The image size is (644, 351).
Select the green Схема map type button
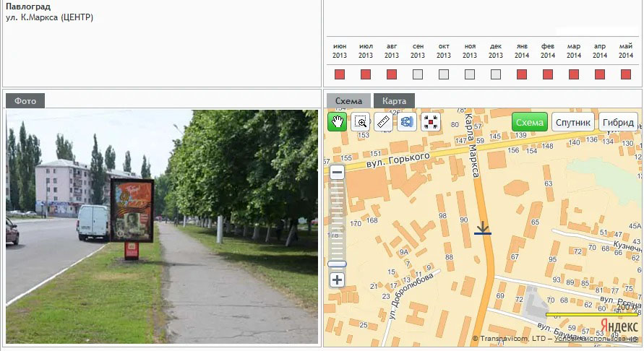point(530,122)
